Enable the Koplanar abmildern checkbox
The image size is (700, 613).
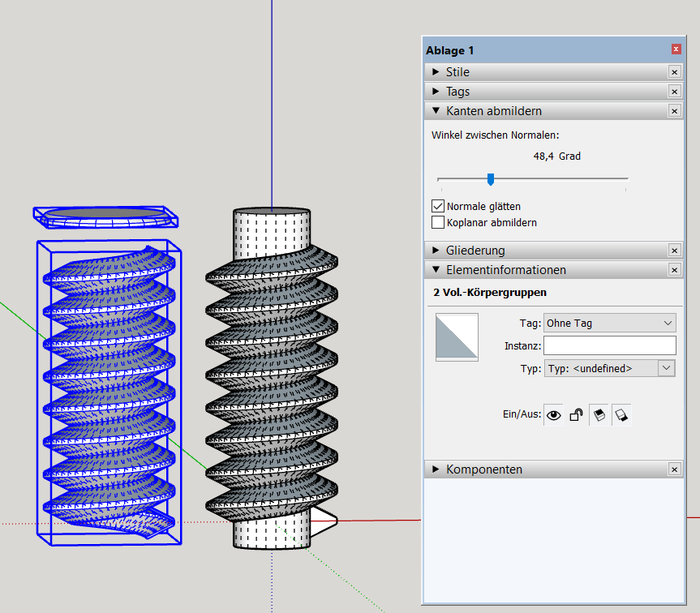coord(439,222)
